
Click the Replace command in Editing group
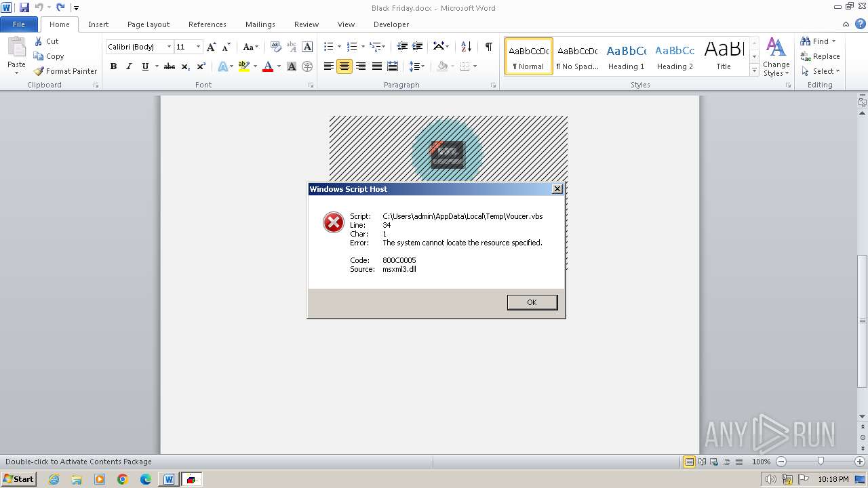pyautogui.click(x=820, y=56)
